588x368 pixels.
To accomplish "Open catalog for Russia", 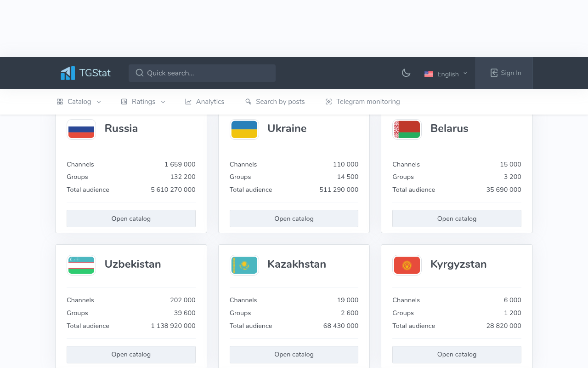I will coord(131,218).
